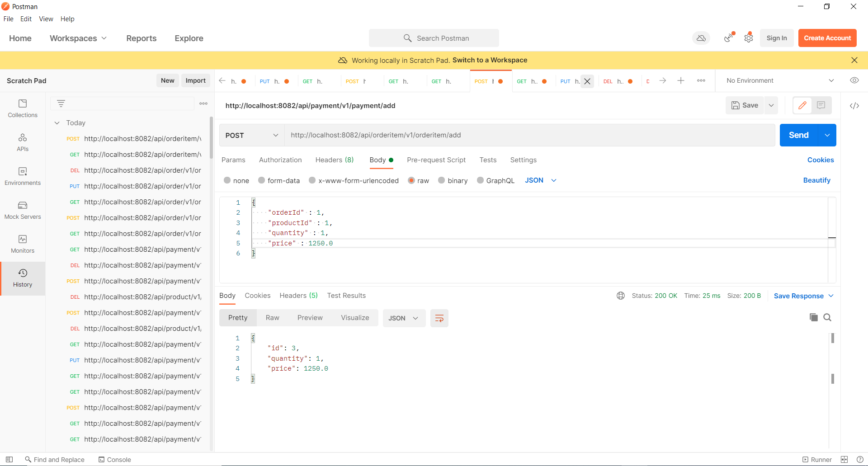Add a new request tab
Image resolution: width=868 pixels, height=466 pixels.
coord(681,80)
